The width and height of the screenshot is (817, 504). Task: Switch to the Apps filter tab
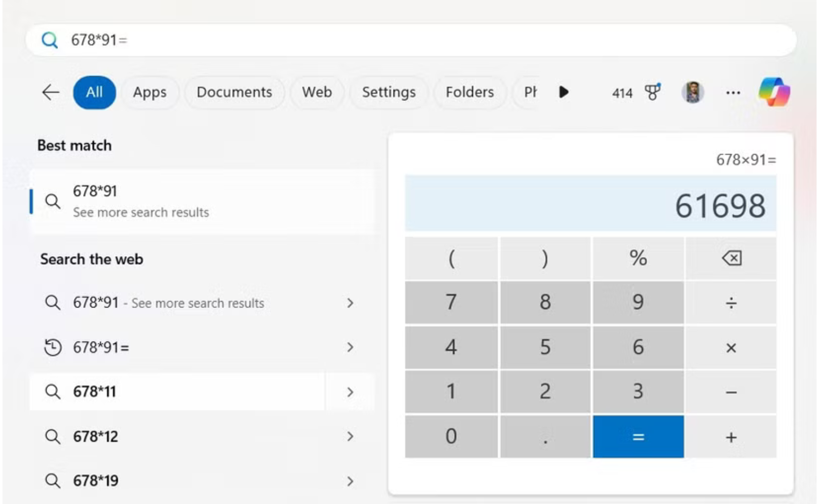click(149, 92)
